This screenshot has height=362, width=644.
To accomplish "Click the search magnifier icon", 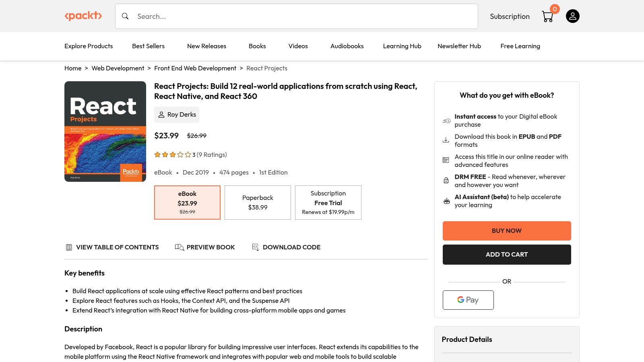I will (125, 16).
